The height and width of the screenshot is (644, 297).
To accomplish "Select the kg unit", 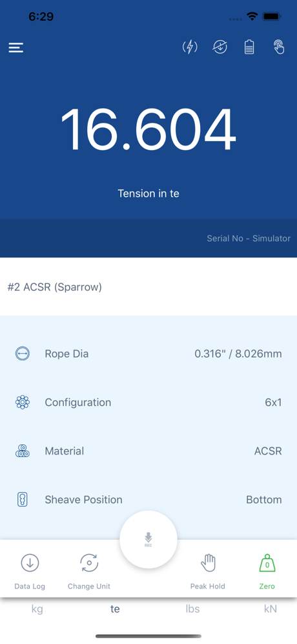I will 37,608.
